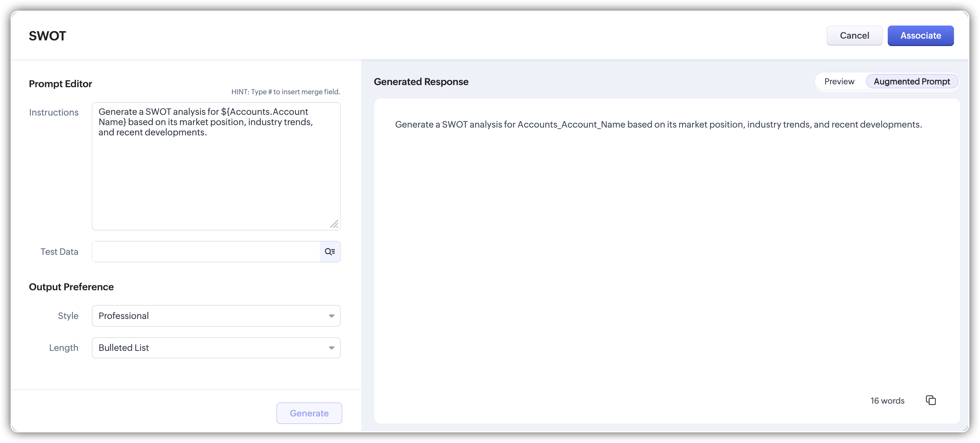This screenshot has width=980, height=443.
Task: Click the Generate button
Action: (x=309, y=413)
